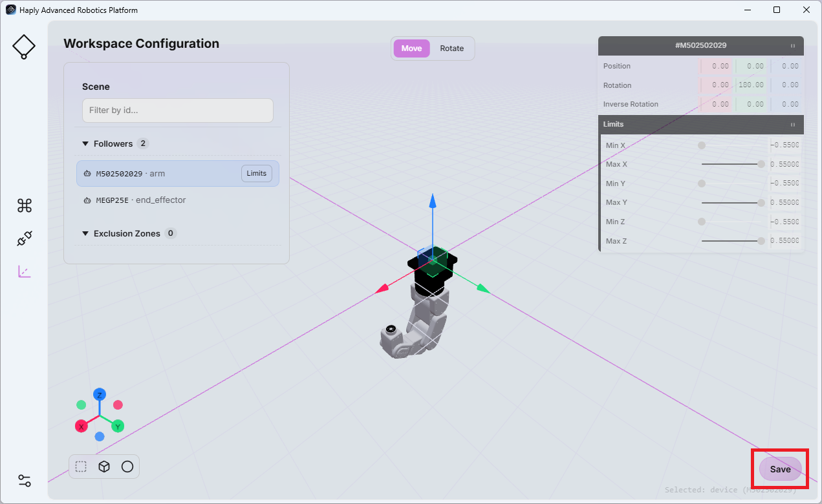Click the Limits button on arm row
The image size is (822, 504).
point(257,173)
